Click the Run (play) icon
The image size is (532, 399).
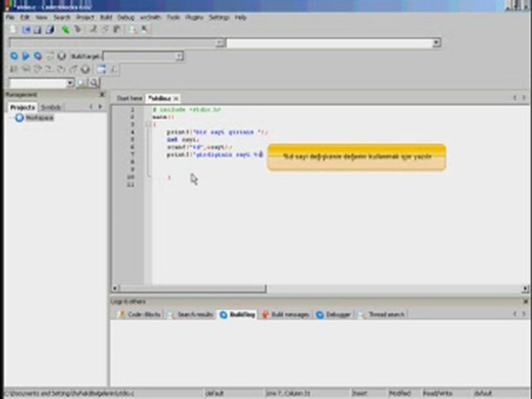click(26, 56)
